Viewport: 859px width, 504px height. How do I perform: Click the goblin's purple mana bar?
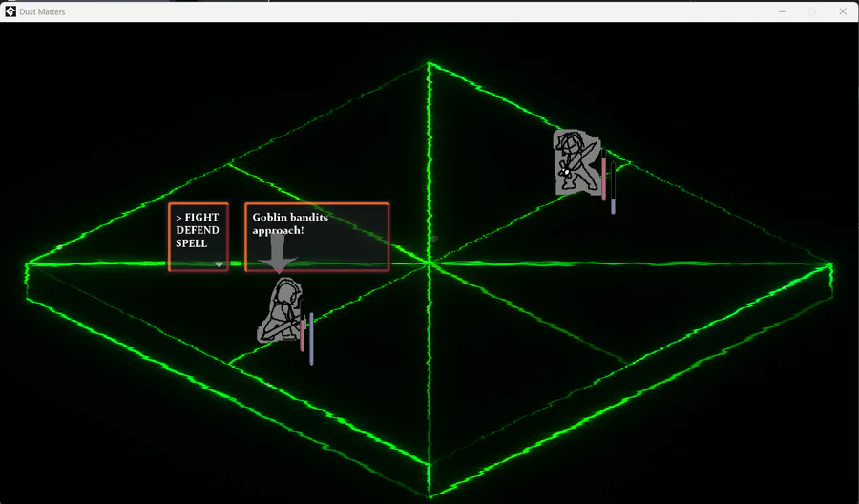[613, 188]
